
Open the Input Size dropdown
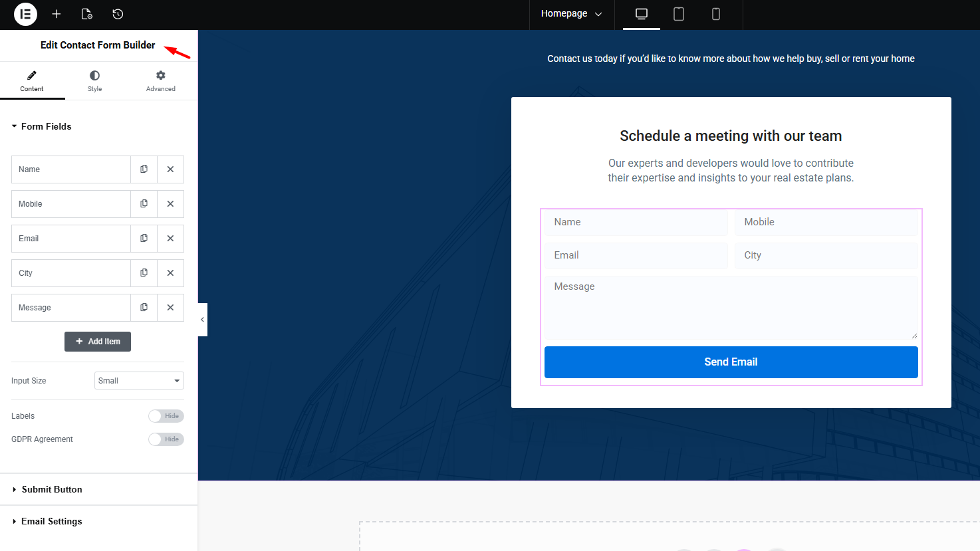139,381
